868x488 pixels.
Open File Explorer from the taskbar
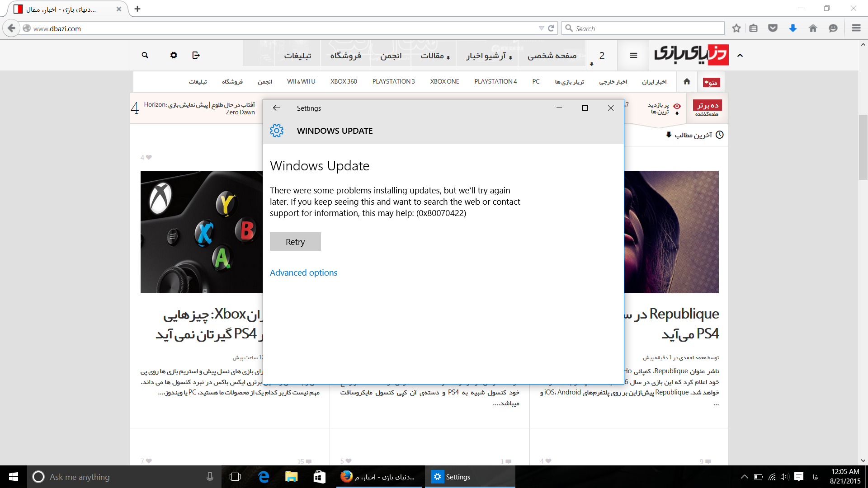tap(292, 477)
